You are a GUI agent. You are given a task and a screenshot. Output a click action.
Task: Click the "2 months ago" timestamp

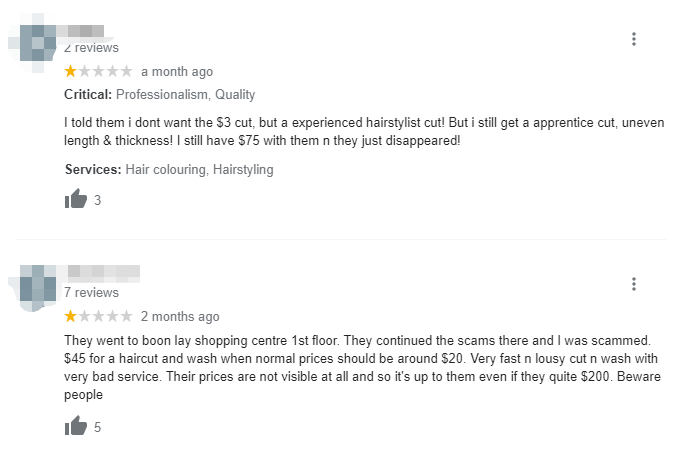pyautogui.click(x=180, y=317)
